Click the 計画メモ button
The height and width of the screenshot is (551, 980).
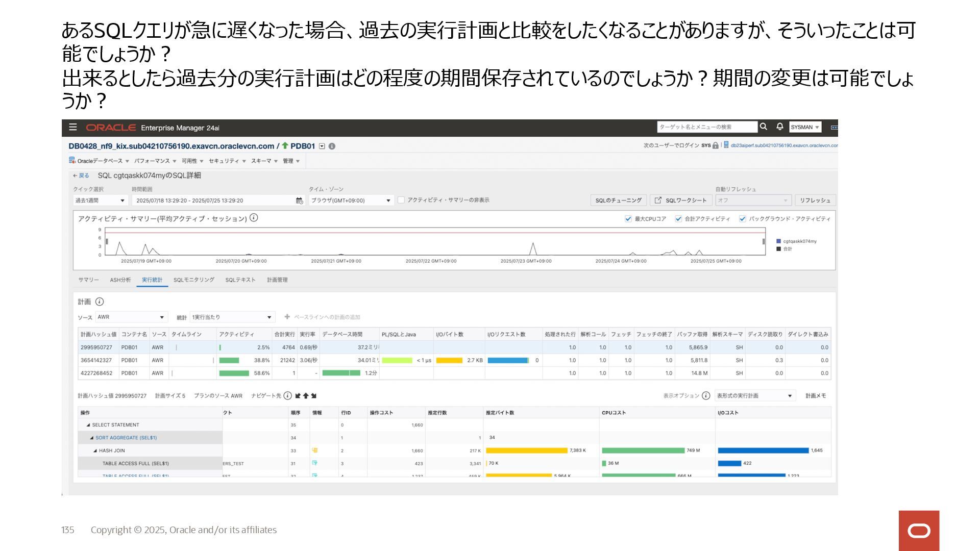(816, 396)
